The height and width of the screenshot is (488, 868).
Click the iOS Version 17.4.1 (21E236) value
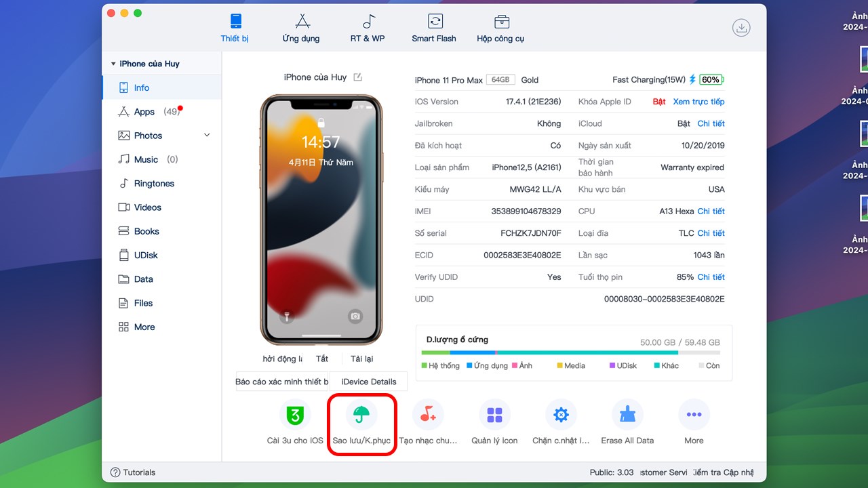[534, 102]
